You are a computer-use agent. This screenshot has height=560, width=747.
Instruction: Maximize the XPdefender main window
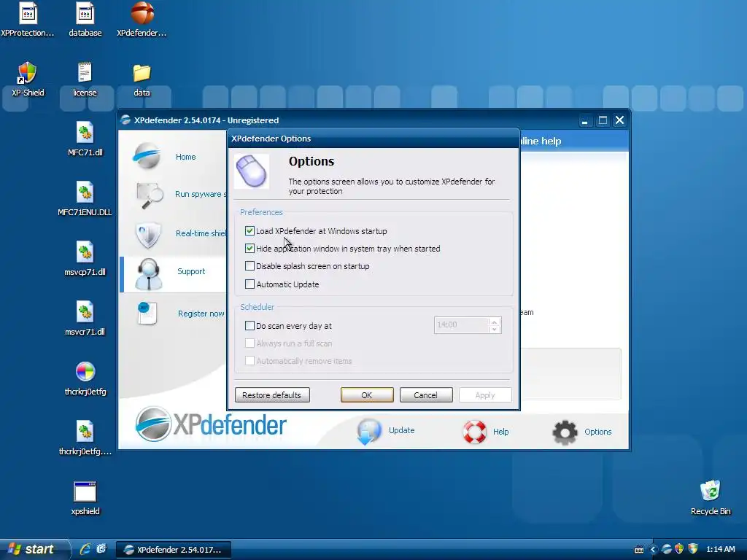tap(603, 120)
